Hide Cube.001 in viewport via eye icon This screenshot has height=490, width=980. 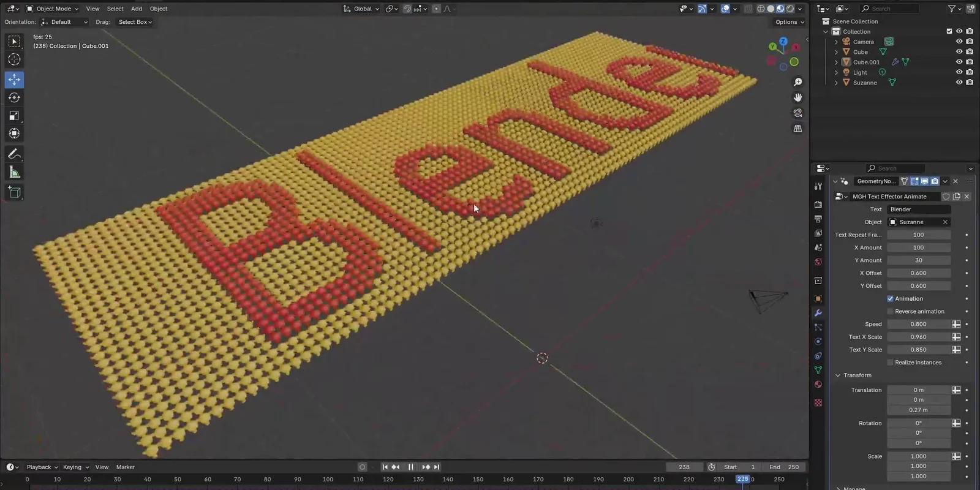pyautogui.click(x=959, y=62)
